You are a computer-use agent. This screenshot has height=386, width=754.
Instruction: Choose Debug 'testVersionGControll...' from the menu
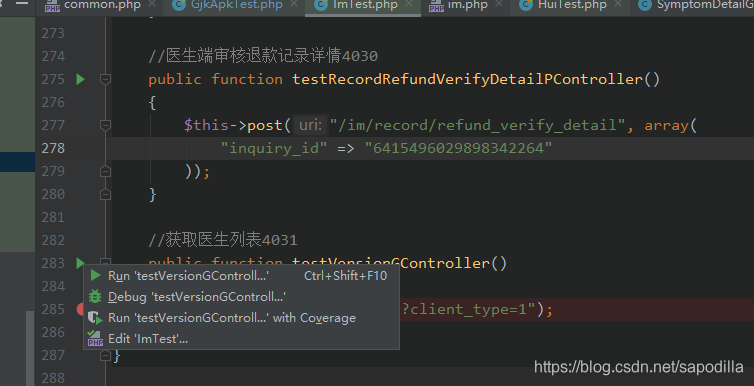click(x=241, y=297)
